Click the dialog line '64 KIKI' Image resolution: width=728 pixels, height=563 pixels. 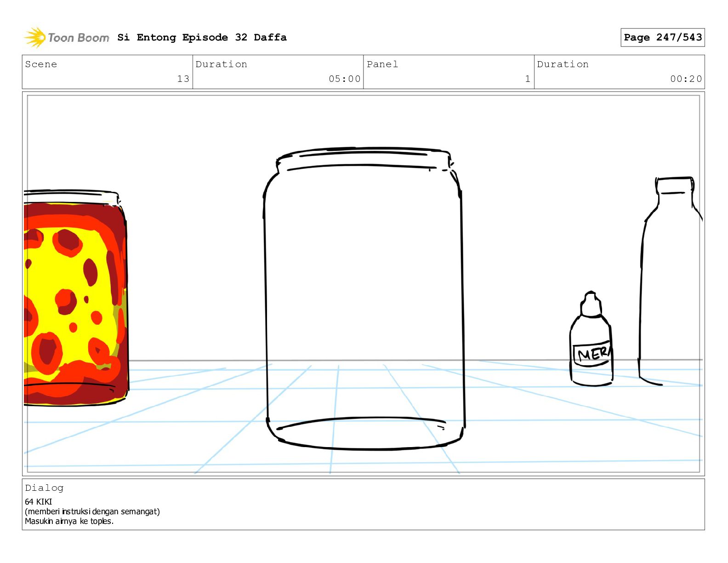[x=39, y=502]
